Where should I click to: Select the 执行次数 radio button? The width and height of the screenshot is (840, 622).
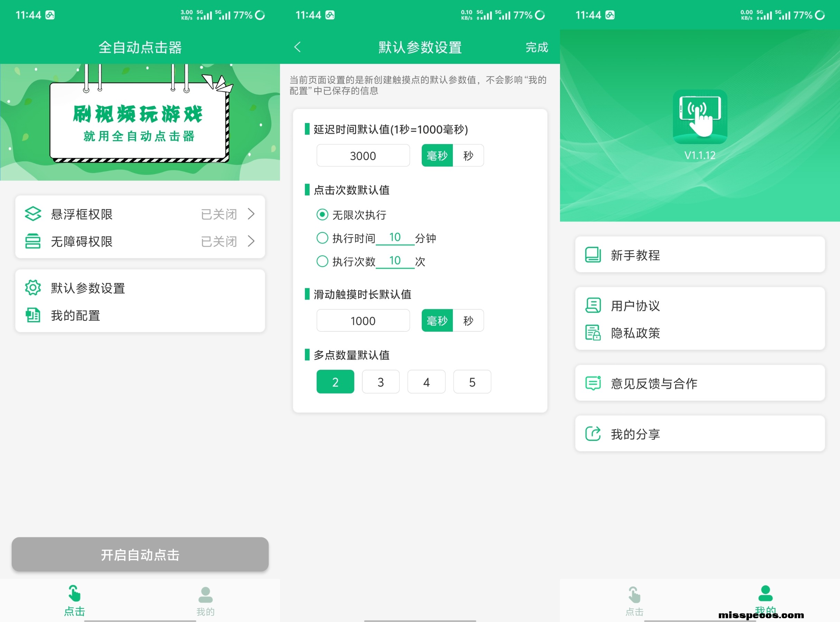point(322,261)
